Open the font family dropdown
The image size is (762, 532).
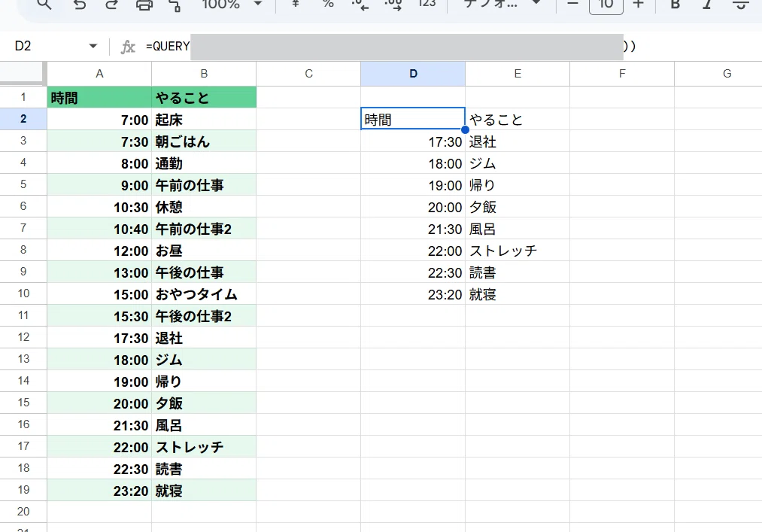coord(502,4)
